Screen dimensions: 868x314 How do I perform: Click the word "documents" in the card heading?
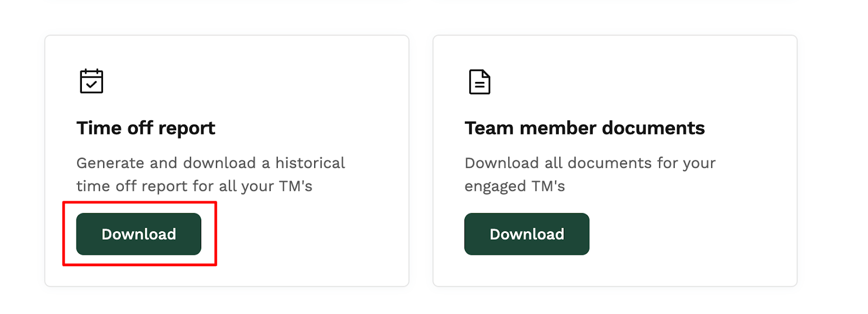pyautogui.click(x=653, y=128)
